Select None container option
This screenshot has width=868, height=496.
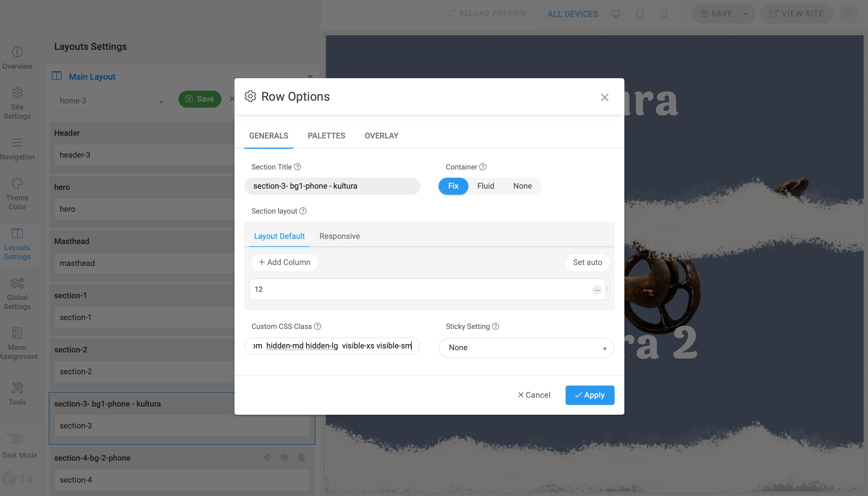[522, 186]
